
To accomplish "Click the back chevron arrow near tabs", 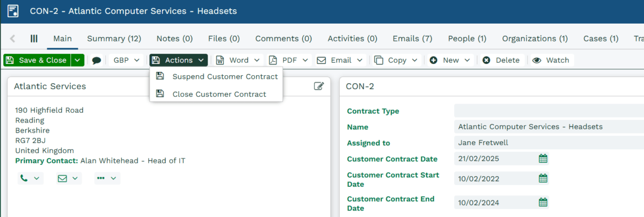I will [x=12, y=39].
